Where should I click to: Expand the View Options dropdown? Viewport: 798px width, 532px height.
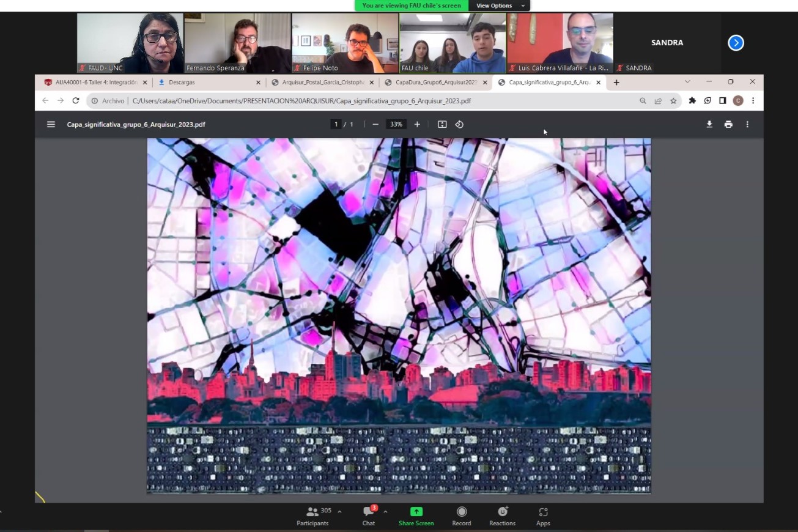(x=500, y=6)
